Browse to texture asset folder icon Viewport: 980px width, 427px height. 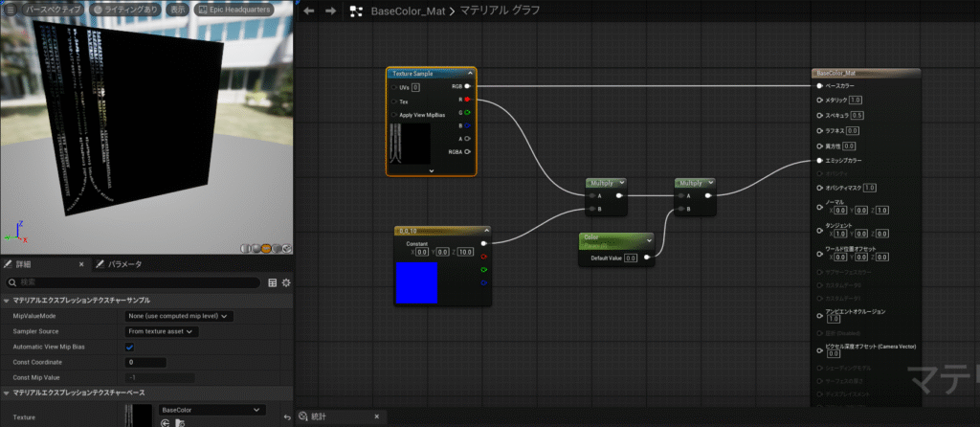click(x=180, y=423)
